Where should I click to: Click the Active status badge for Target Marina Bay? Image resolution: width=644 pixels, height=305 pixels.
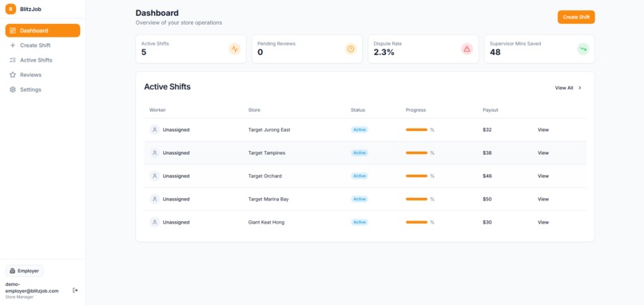(x=360, y=199)
